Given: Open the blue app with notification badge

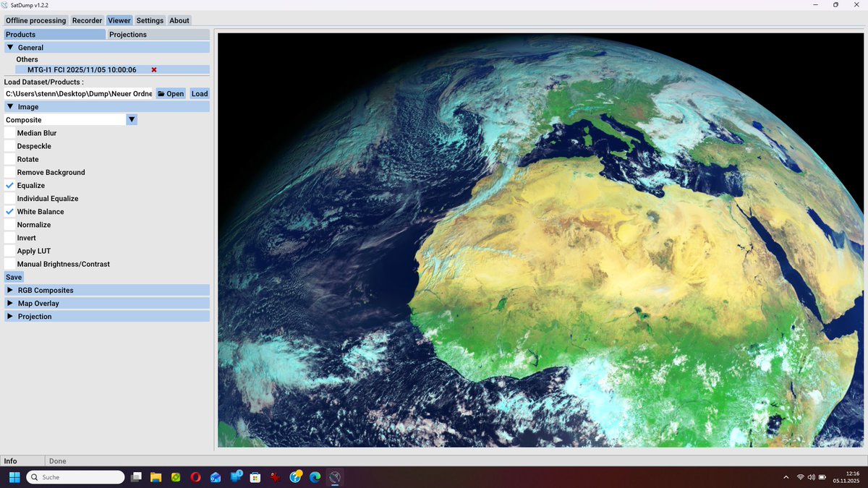Looking at the screenshot, I should click(236, 476).
